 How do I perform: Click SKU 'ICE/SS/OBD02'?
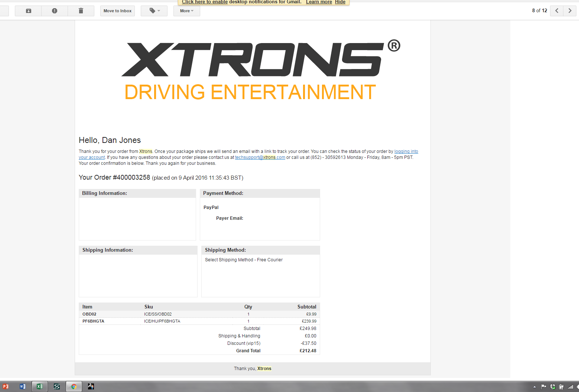158,314
